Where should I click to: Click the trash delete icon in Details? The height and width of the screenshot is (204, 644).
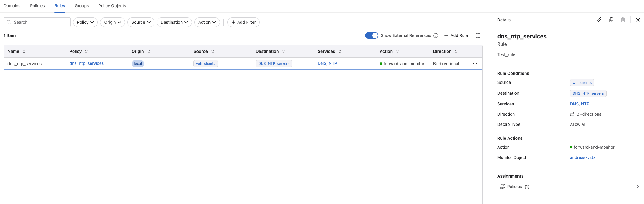[x=623, y=20]
